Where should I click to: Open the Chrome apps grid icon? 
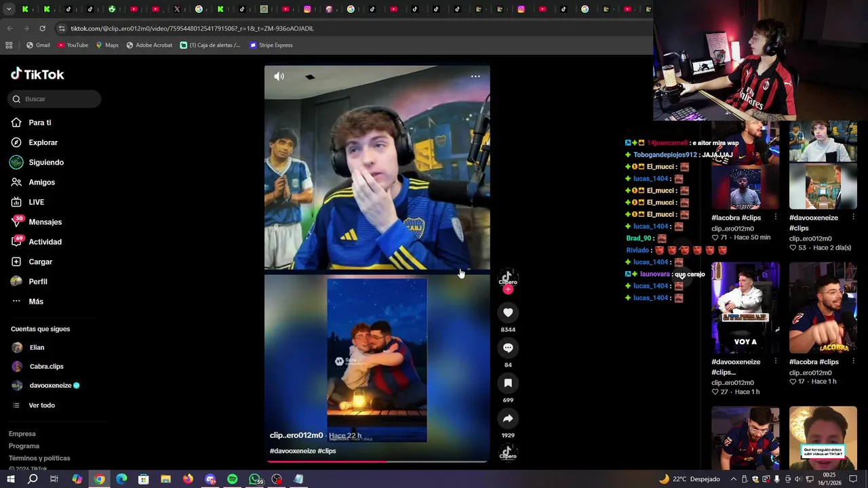pyautogui.click(x=9, y=45)
